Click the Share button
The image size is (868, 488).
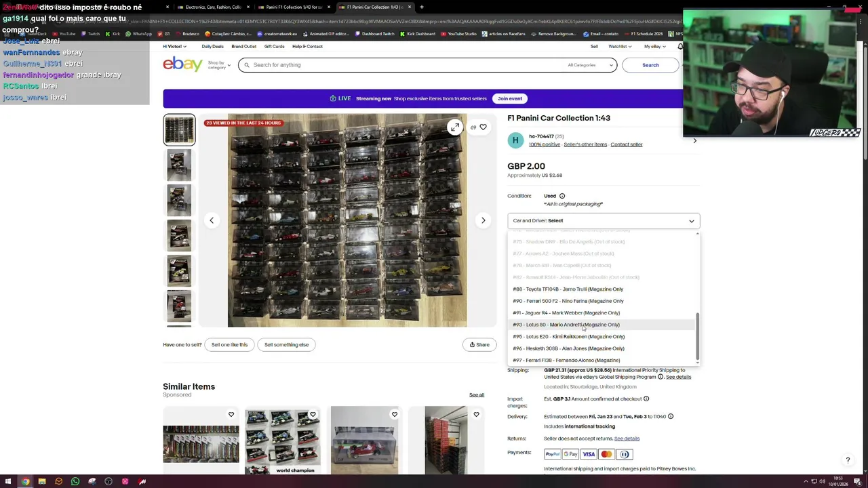tap(479, 344)
